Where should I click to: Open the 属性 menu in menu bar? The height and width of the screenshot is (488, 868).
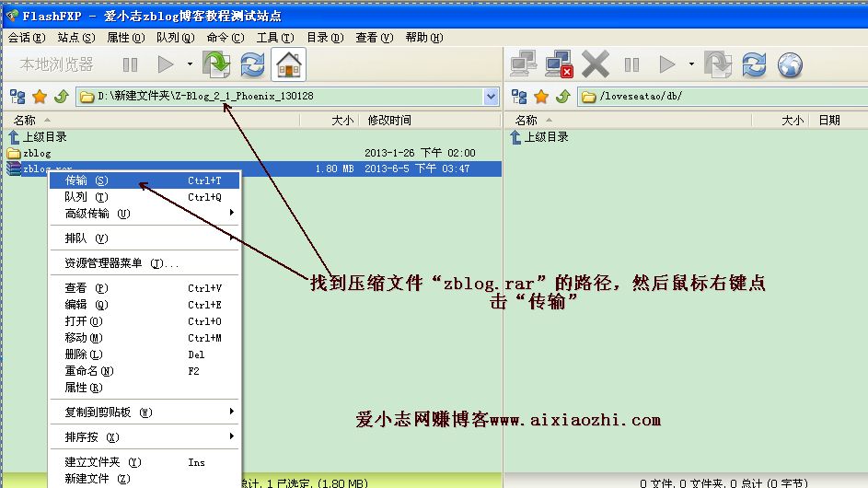126,38
